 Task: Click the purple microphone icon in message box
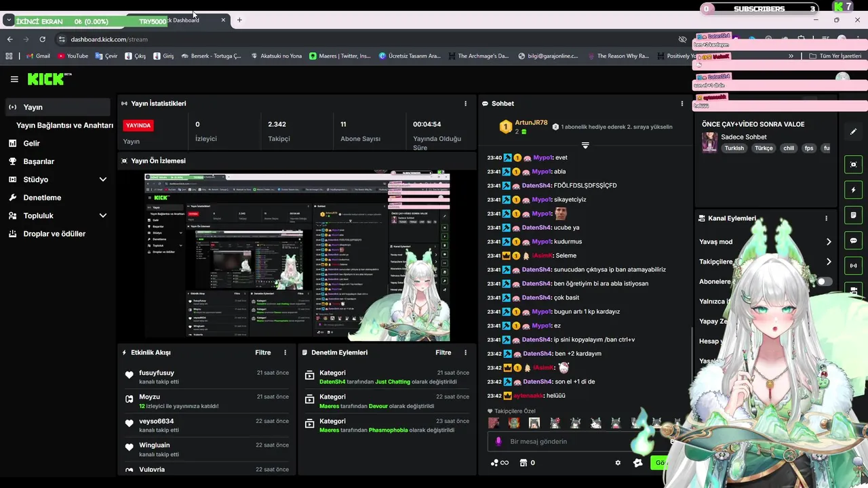click(498, 441)
